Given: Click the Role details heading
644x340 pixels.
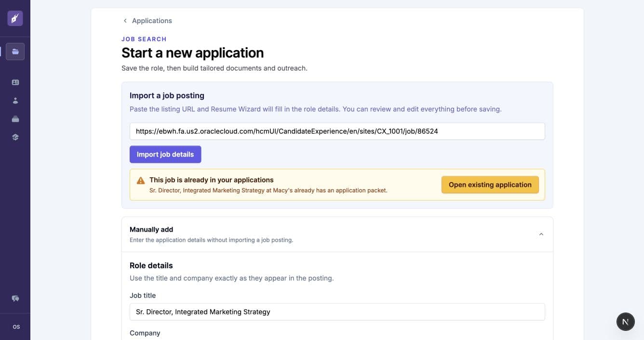Looking at the screenshot, I should [x=151, y=265].
